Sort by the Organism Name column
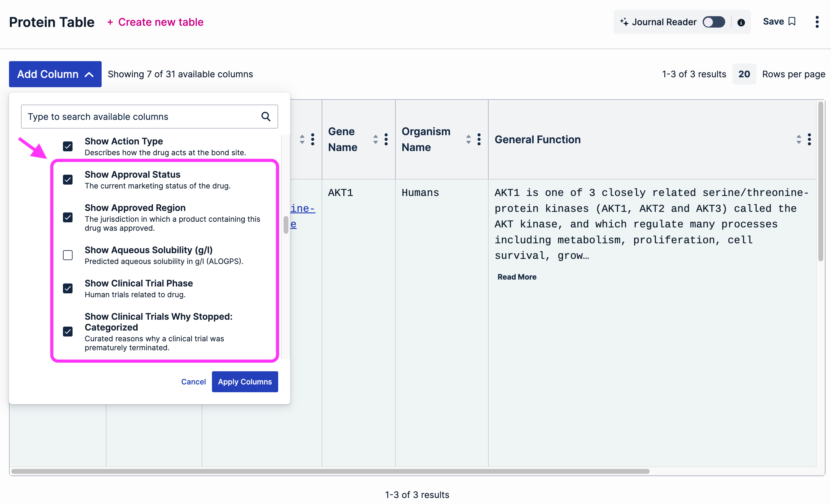Image resolution: width=831 pixels, height=504 pixels. [469, 139]
